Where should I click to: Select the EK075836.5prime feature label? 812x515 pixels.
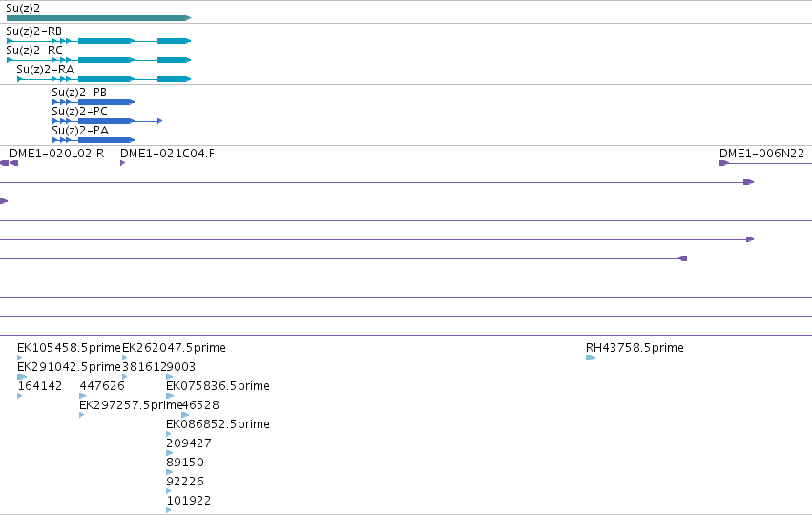point(218,386)
